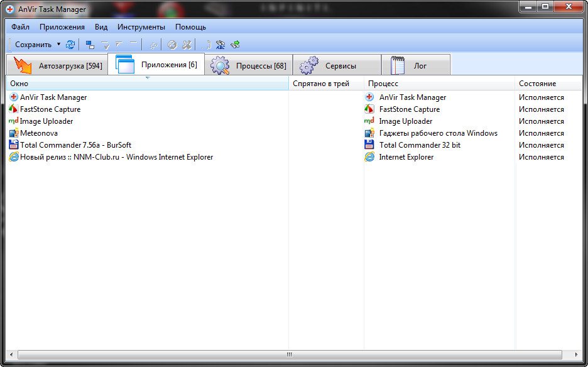This screenshot has width=588, height=367.
Task: Click the horizontal scrollbar thumb
Action: pyautogui.click(x=290, y=354)
